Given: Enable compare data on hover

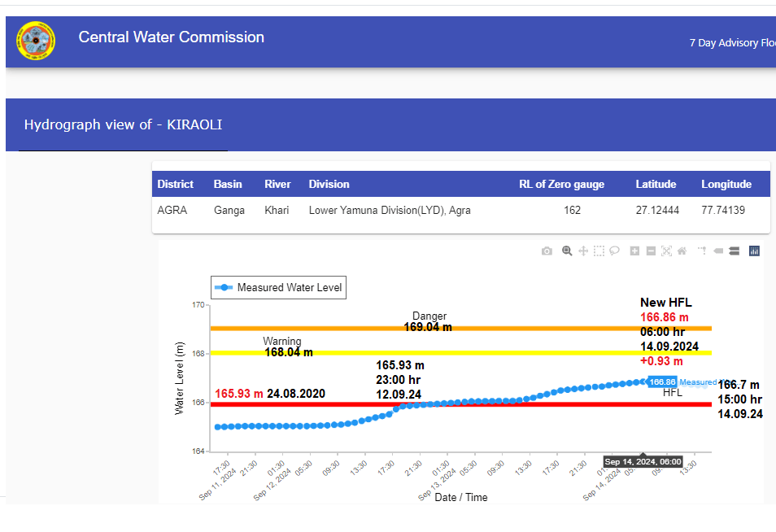Looking at the screenshot, I should [734, 251].
